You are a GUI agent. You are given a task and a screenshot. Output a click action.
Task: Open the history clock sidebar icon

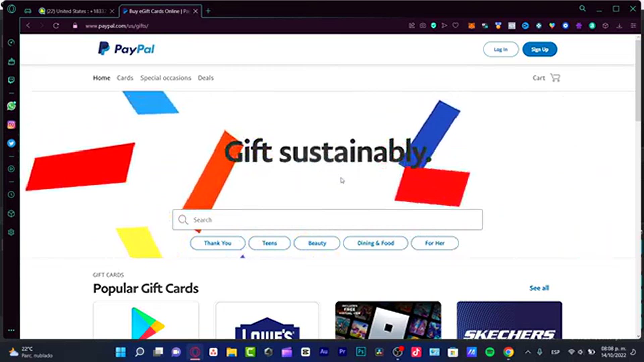[x=11, y=195]
